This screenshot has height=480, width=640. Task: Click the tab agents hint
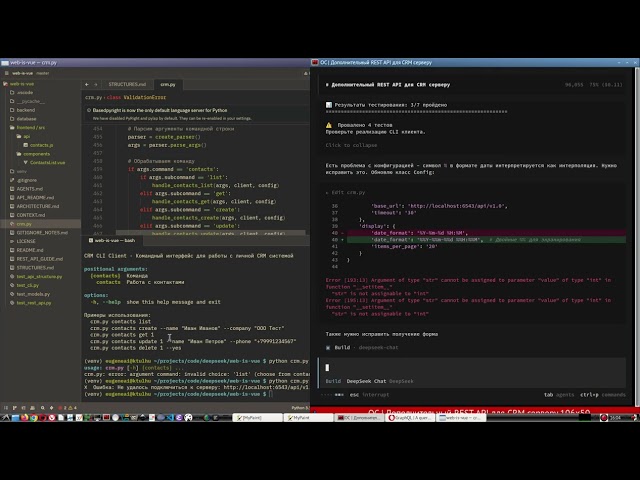pos(559,395)
